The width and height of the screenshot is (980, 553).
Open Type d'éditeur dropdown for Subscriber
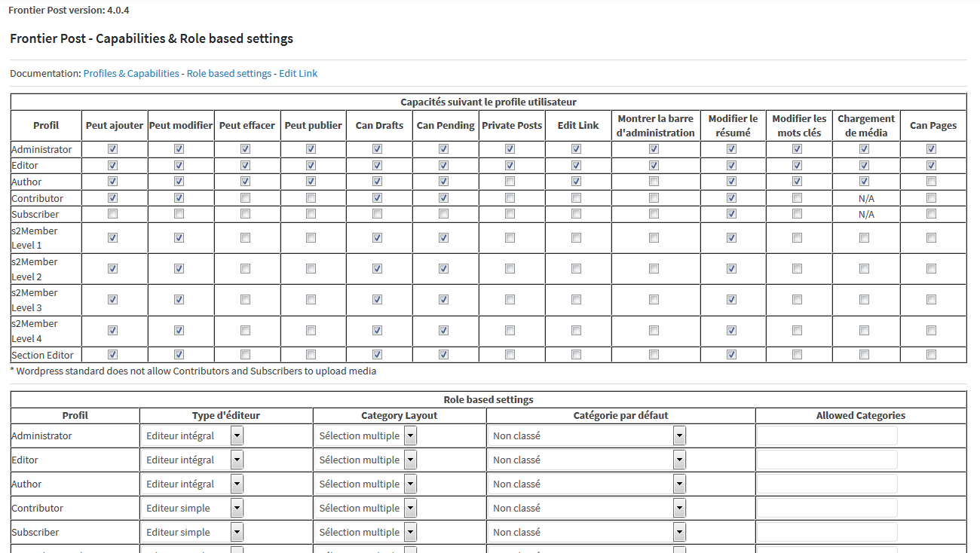[x=192, y=532]
